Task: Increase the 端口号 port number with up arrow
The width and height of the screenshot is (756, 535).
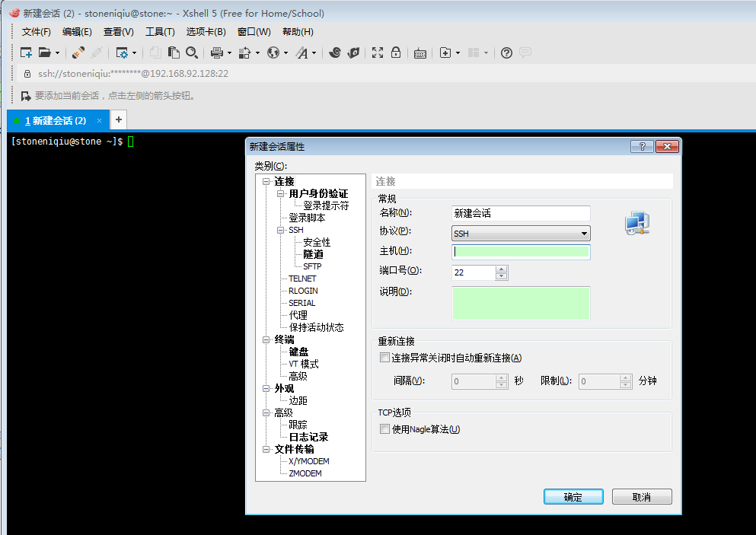Action: [502, 269]
